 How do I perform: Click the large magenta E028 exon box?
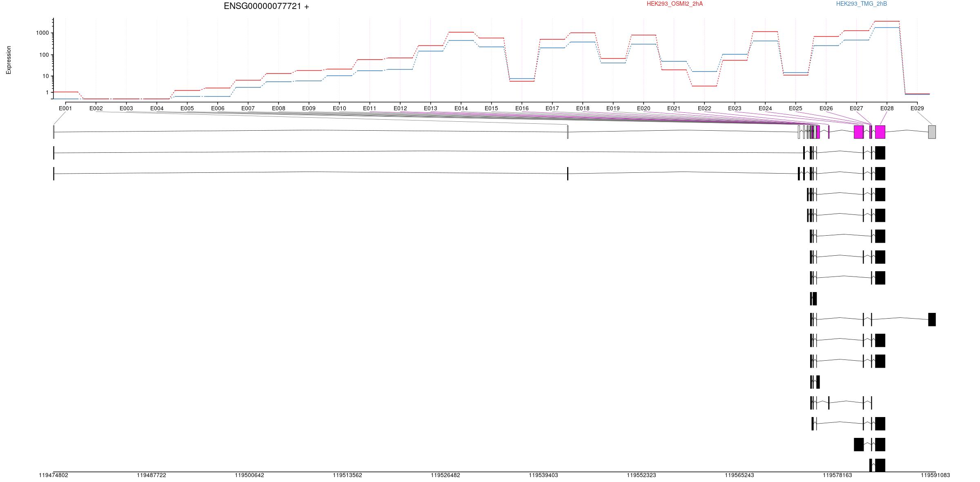tap(880, 132)
